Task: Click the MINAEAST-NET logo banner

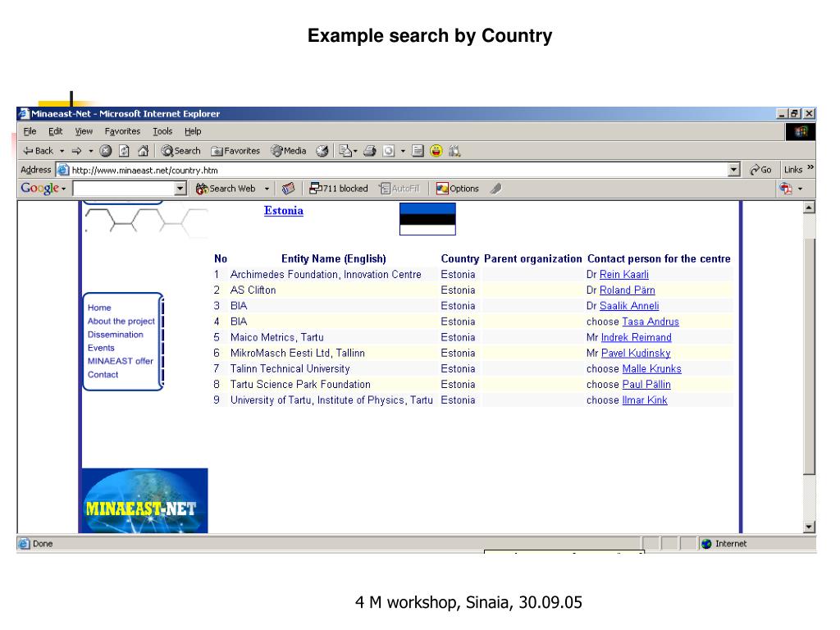Action: (144, 500)
